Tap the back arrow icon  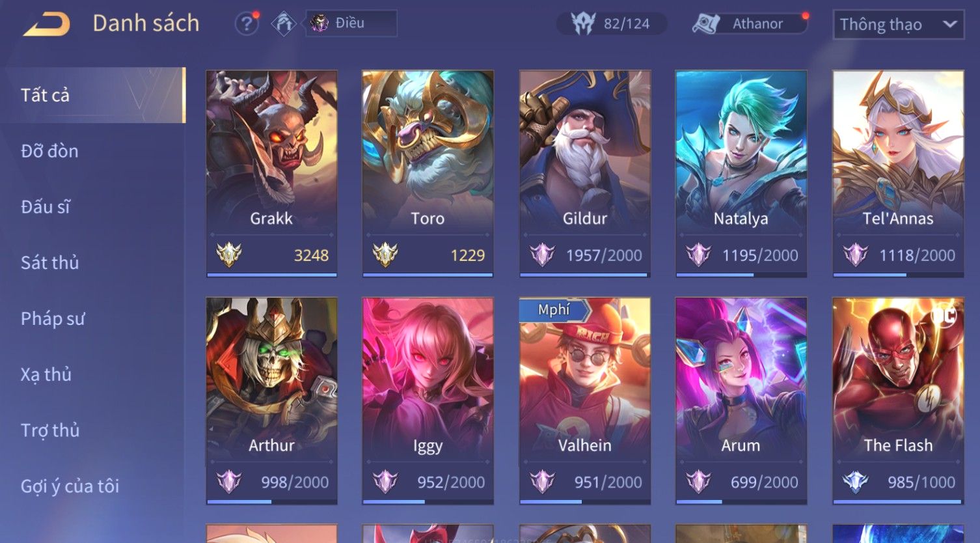46,24
